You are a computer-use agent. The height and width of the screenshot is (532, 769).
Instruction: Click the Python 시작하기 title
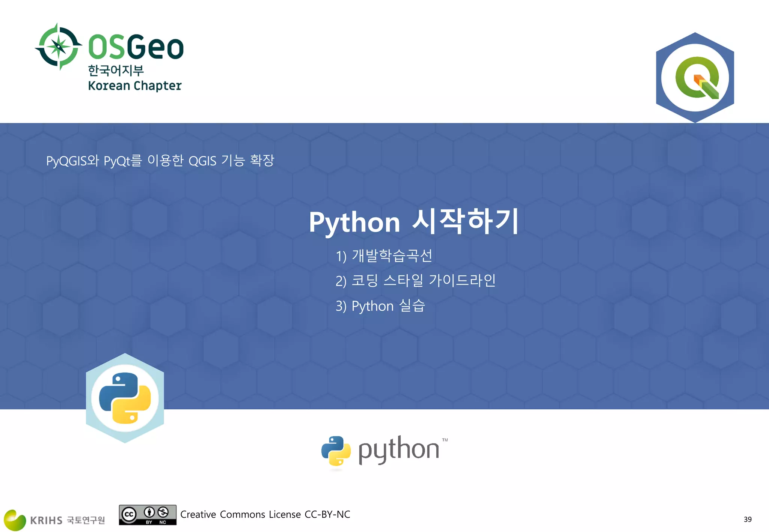413,222
